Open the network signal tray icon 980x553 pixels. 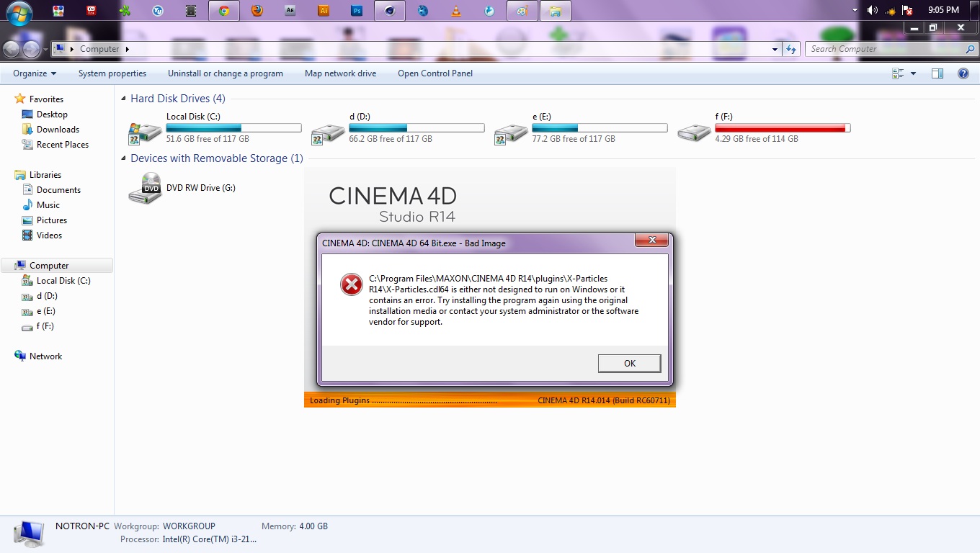pos(891,11)
